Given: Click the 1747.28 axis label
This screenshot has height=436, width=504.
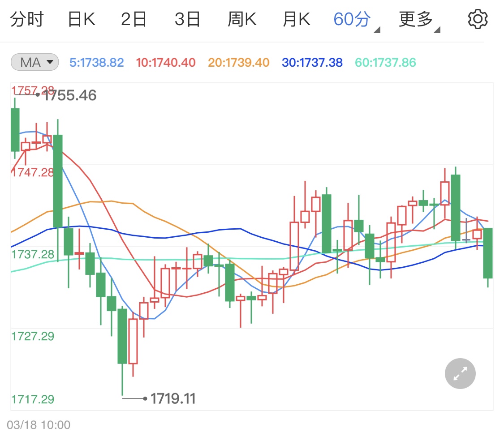Looking at the screenshot, I should [x=32, y=172].
